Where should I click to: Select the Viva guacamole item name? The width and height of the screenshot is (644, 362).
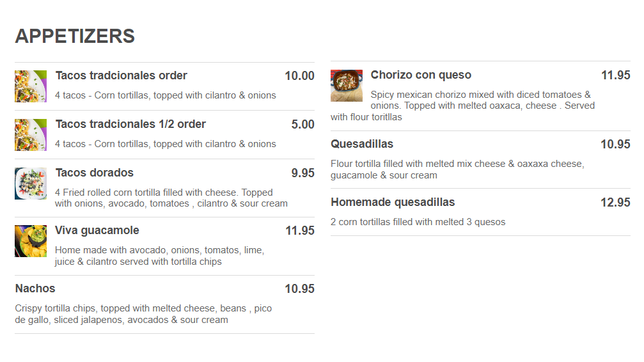pyautogui.click(x=97, y=230)
